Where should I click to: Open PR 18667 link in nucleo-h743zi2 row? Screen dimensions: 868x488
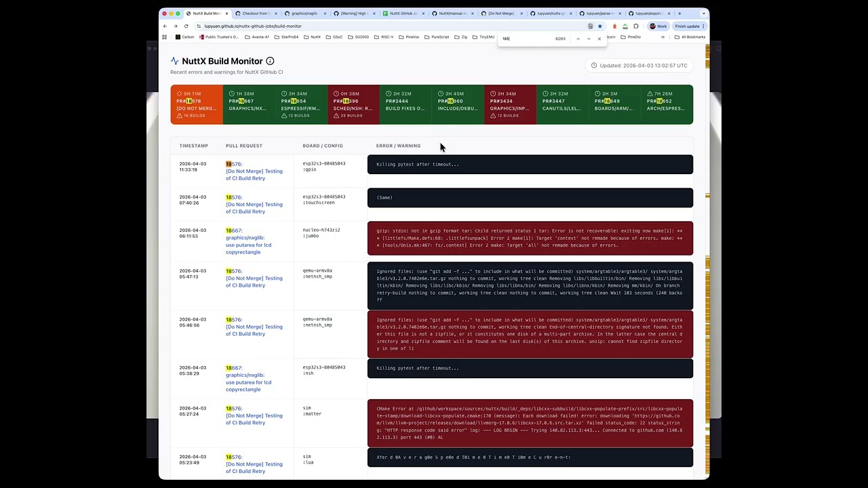click(248, 241)
